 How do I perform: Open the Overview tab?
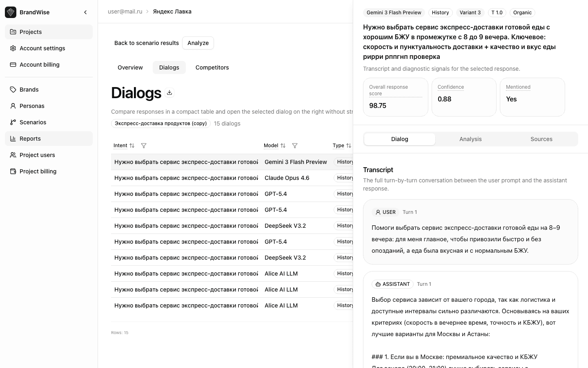point(130,67)
